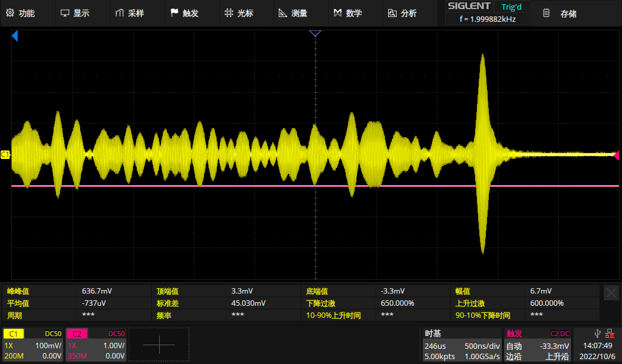This screenshot has height=364, width=622.
Task: Toggle the C2 channel descriptor box
Action: coord(96,345)
